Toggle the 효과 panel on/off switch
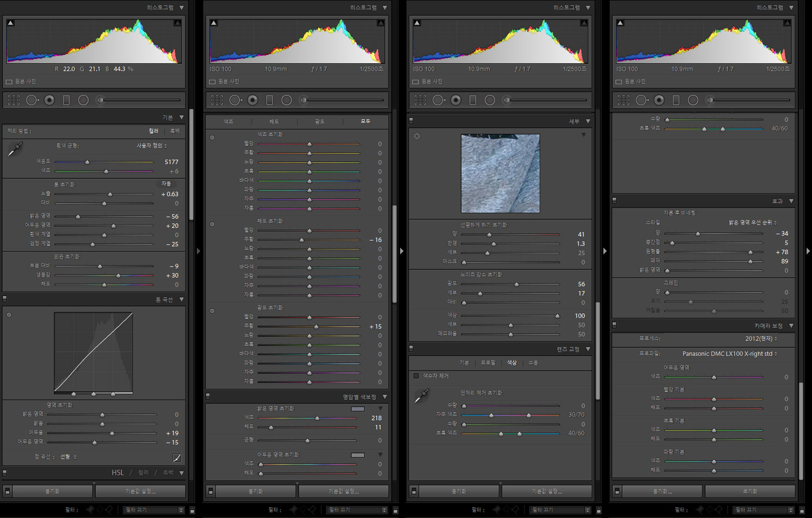This screenshot has height=518, width=812. pyautogui.click(x=614, y=200)
